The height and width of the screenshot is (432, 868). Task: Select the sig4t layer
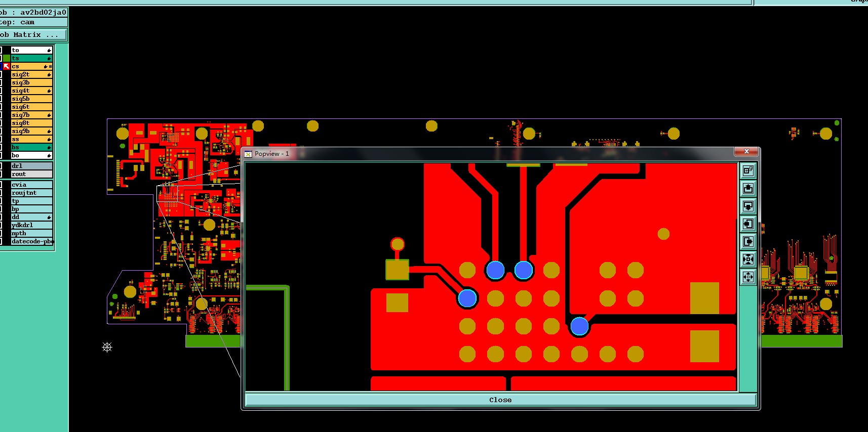[31, 91]
